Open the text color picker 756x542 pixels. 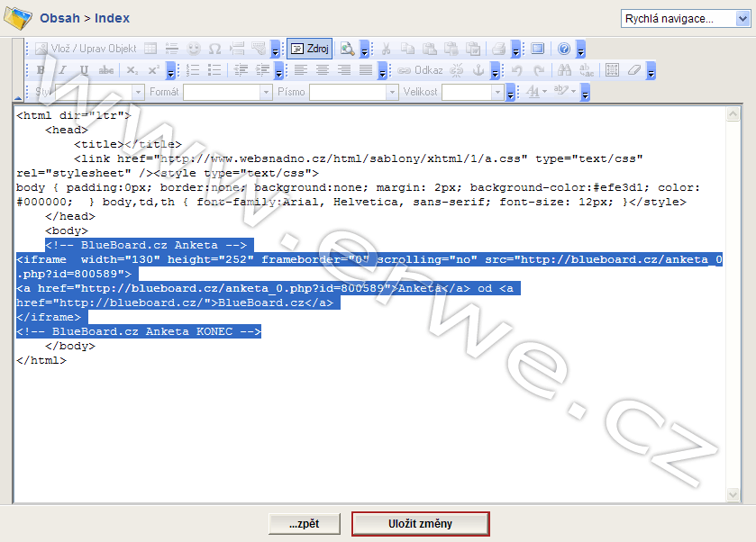pyautogui.click(x=536, y=92)
